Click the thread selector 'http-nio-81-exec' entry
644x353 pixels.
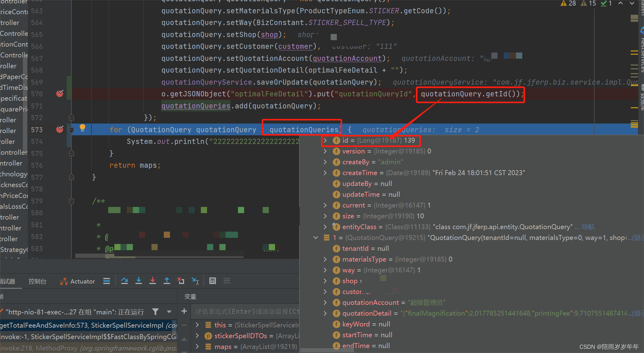(75, 312)
